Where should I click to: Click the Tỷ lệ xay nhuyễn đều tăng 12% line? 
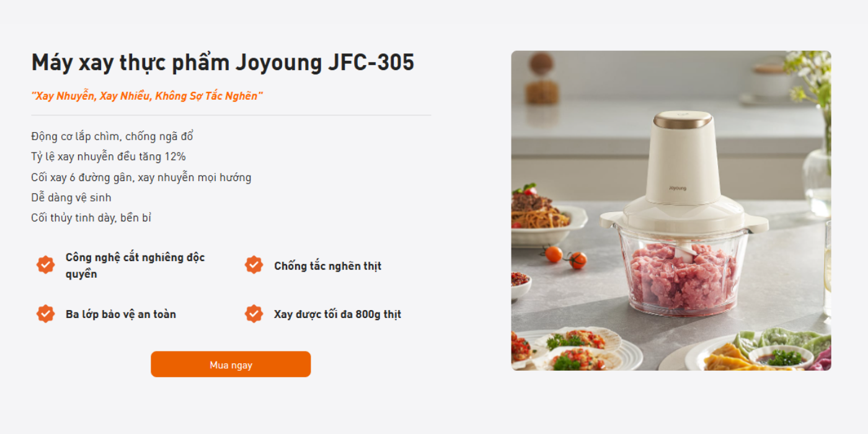point(108,157)
